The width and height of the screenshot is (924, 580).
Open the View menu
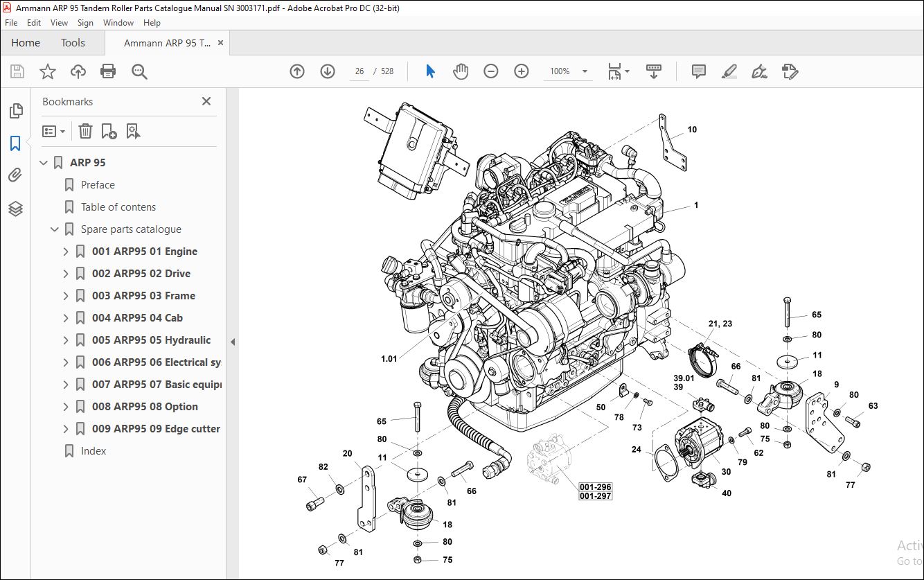point(60,23)
